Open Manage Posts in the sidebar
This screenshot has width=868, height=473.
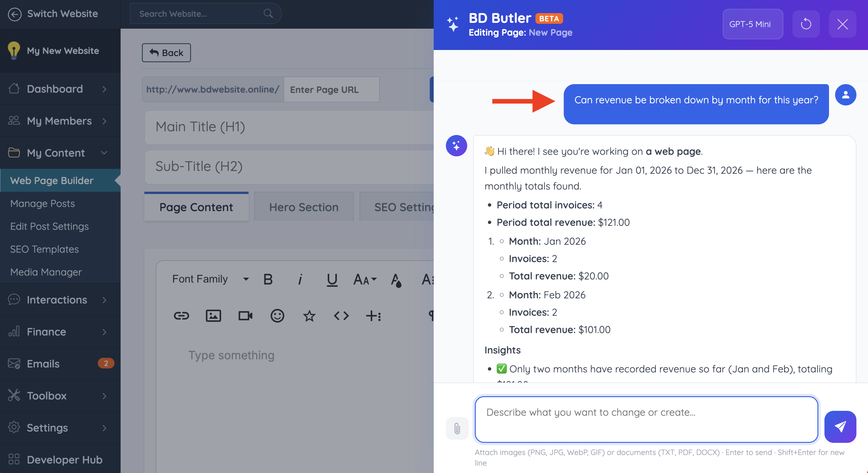pos(42,203)
